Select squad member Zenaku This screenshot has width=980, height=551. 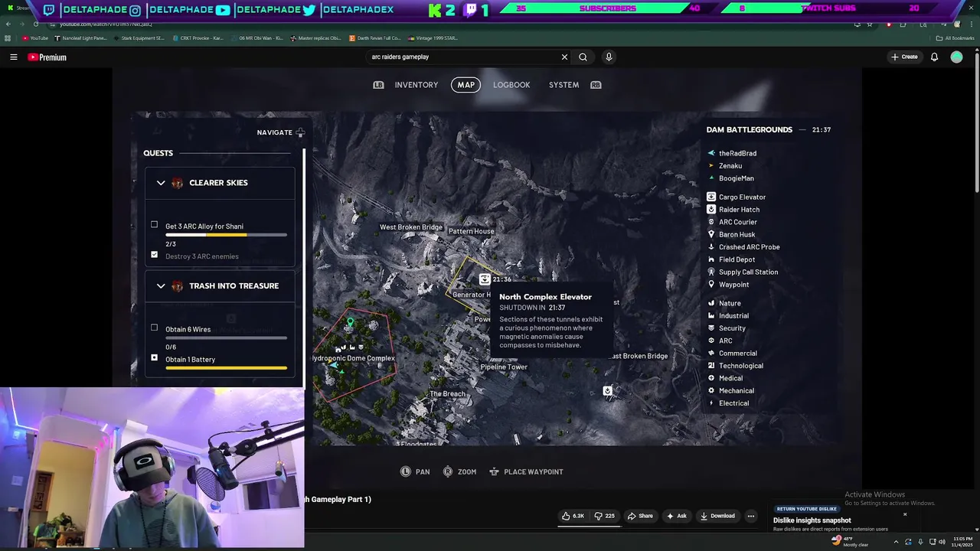point(730,165)
